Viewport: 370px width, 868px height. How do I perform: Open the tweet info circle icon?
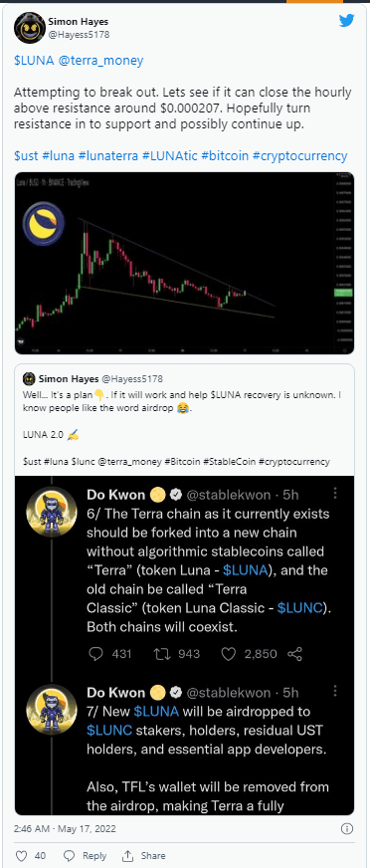click(347, 828)
